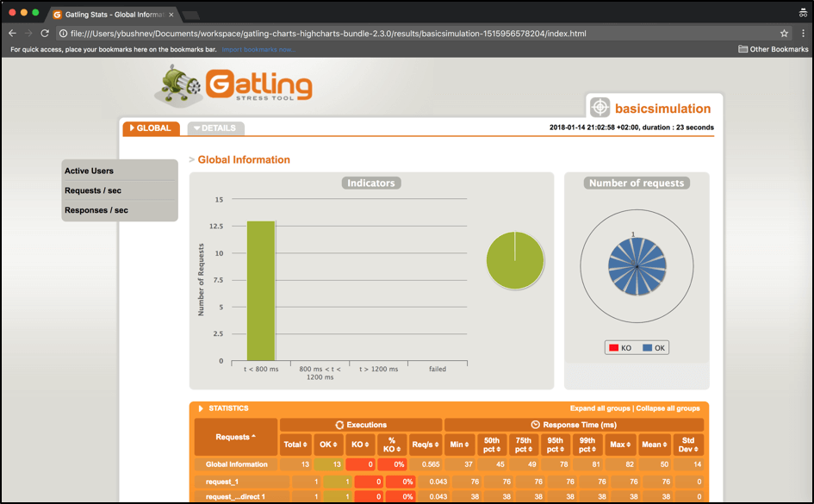
Task: Click the green indicators pie chart
Action: (x=515, y=260)
